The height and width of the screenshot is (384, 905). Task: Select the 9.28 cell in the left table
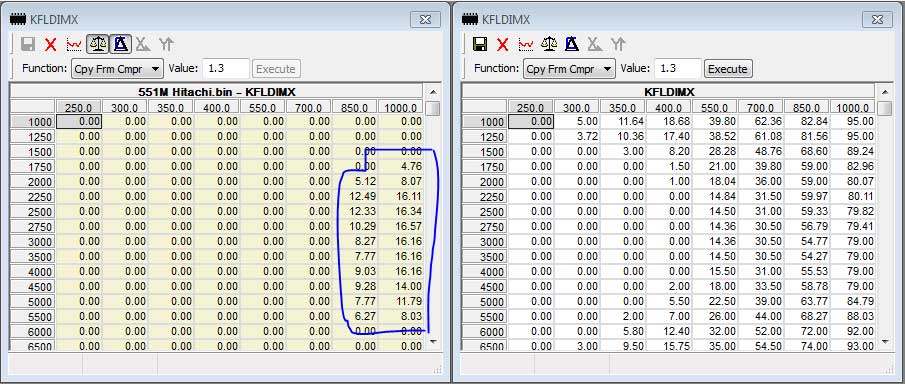pyautogui.click(x=354, y=287)
